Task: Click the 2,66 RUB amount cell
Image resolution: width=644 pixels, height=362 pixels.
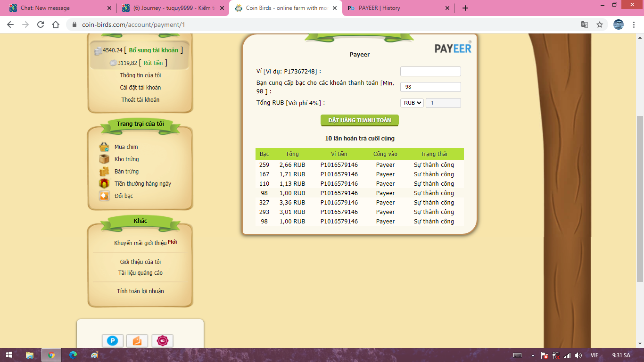Action: point(292,165)
